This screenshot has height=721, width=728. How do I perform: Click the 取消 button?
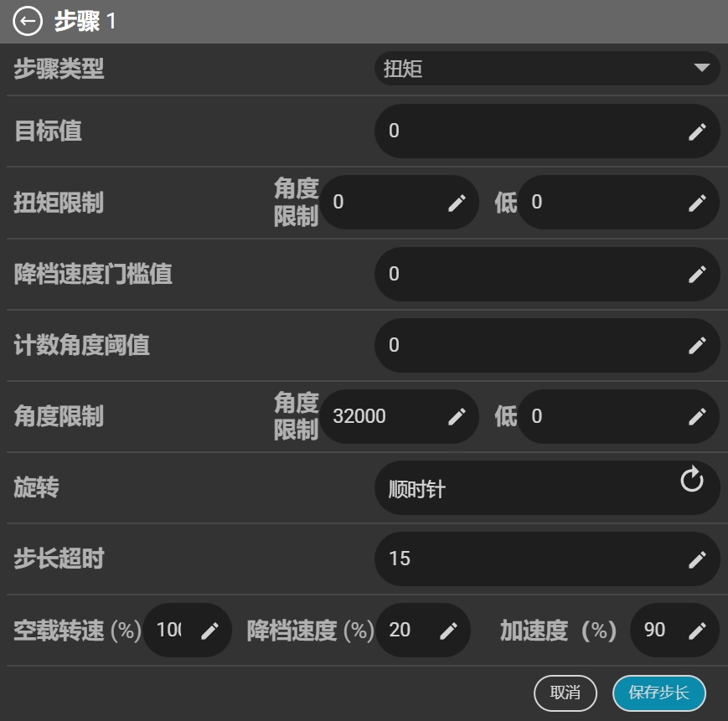click(x=565, y=693)
